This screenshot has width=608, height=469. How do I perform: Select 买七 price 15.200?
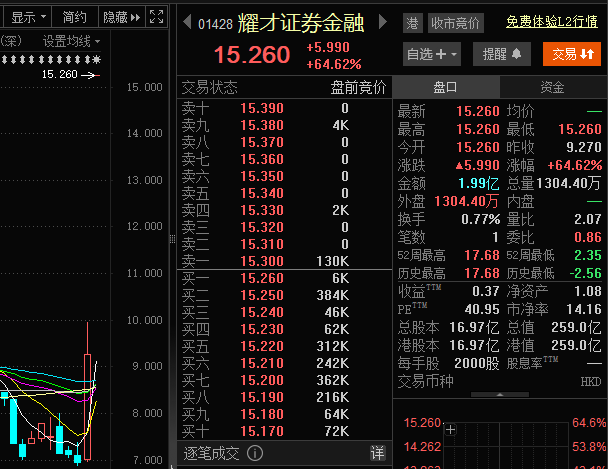click(262, 380)
